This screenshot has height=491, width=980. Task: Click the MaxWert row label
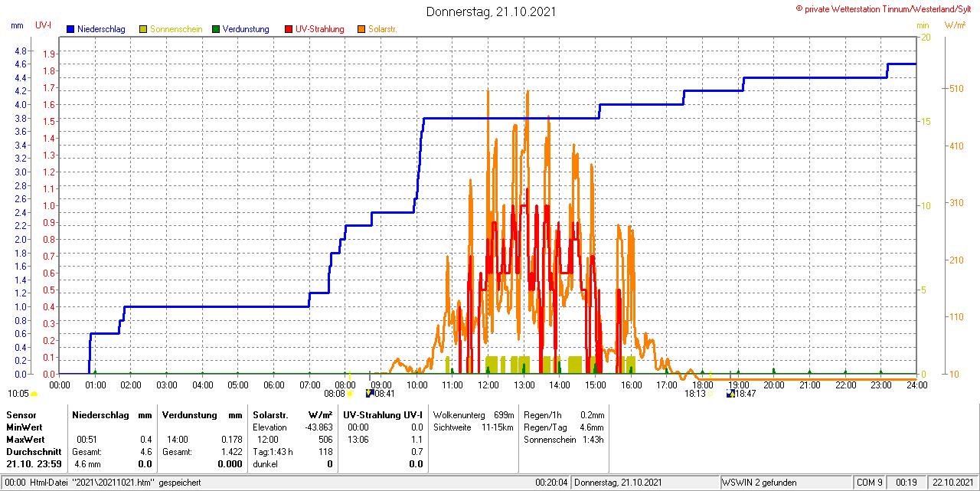[x=26, y=440]
